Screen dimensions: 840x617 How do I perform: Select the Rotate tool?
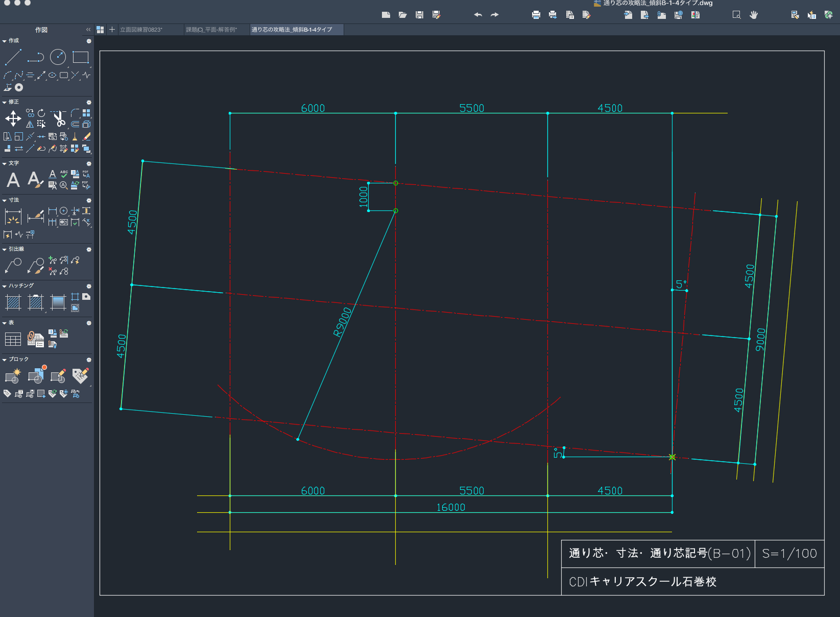[41, 113]
